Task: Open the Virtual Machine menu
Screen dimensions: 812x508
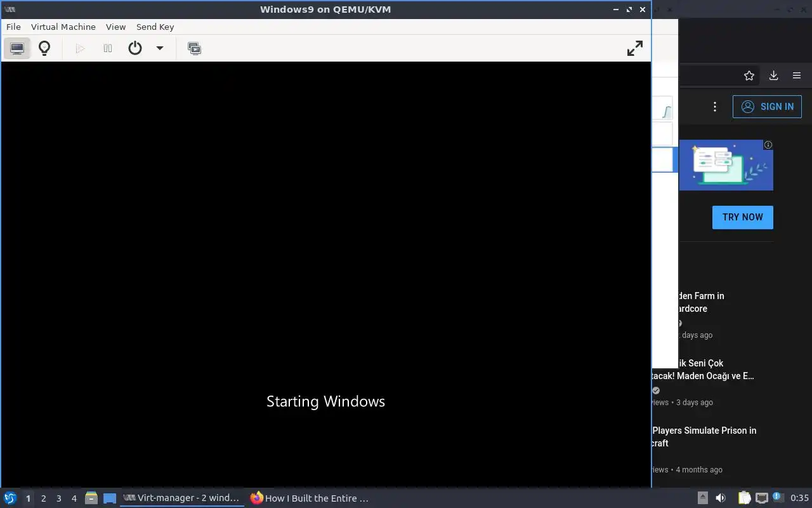Action: pos(63,27)
